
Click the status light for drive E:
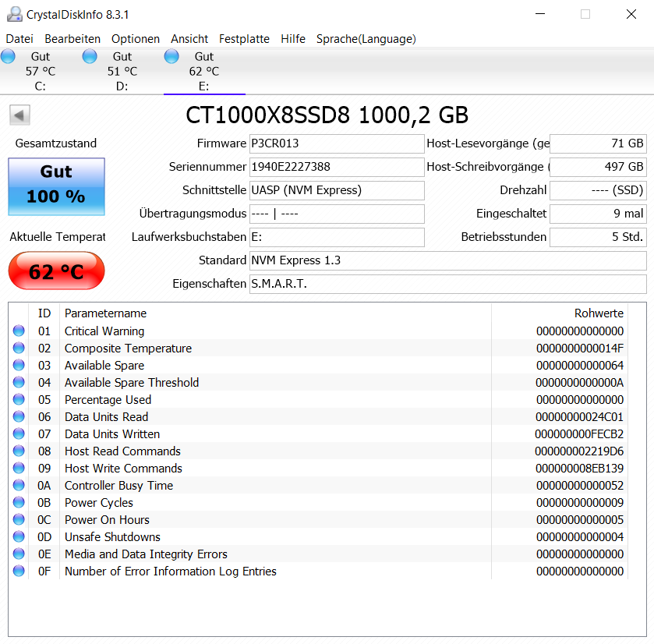[x=171, y=55]
